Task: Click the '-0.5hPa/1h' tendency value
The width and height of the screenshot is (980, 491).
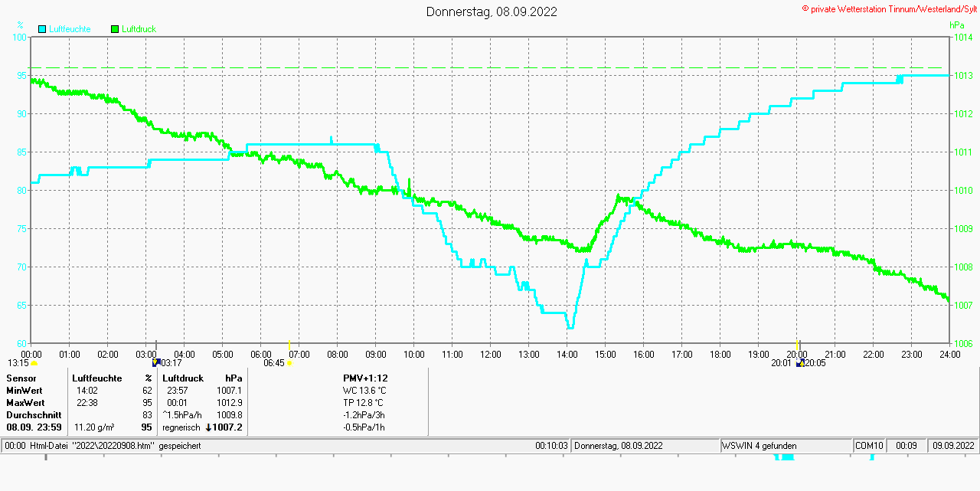Action: [364, 427]
